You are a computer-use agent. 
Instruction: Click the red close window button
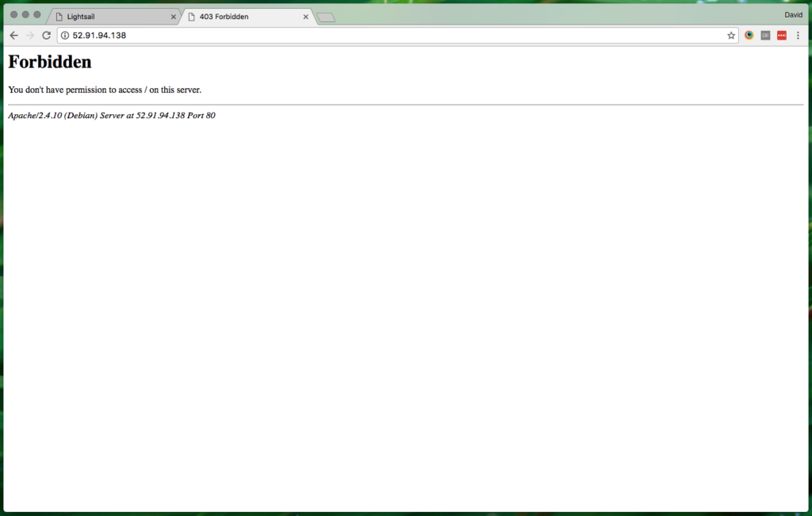click(x=14, y=14)
